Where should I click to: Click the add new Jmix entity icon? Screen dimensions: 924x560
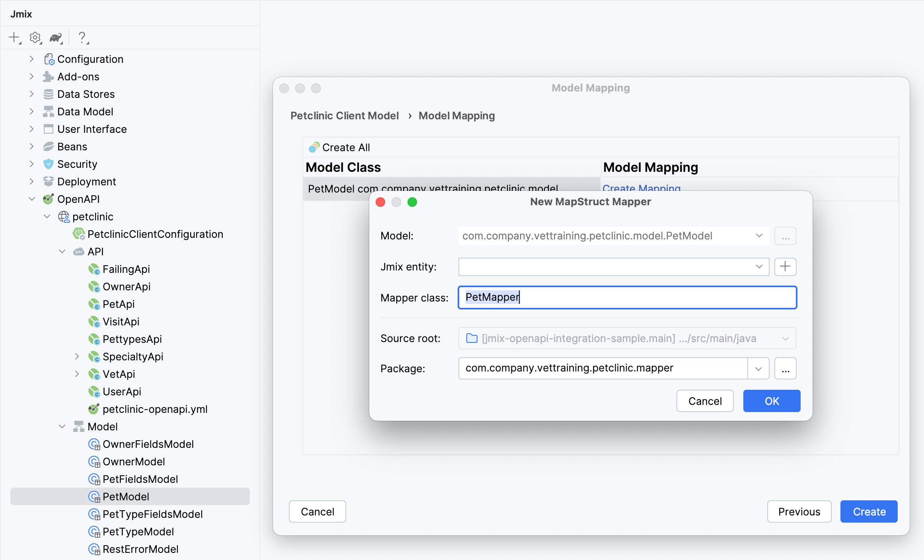pos(786,266)
